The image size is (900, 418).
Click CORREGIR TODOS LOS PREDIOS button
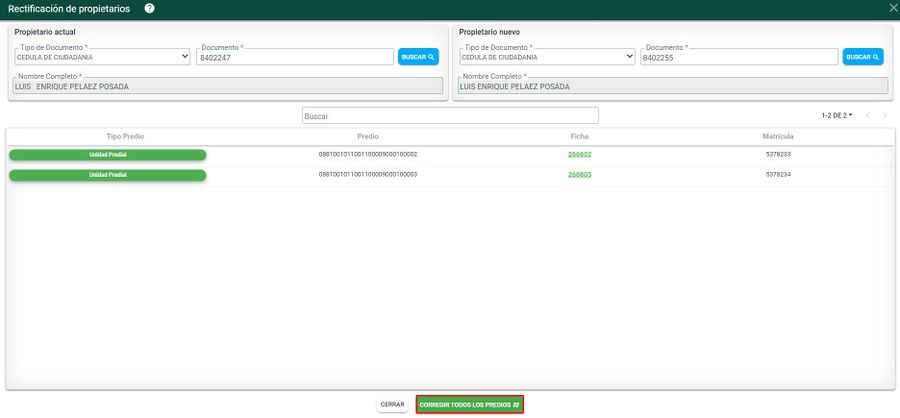(x=470, y=405)
